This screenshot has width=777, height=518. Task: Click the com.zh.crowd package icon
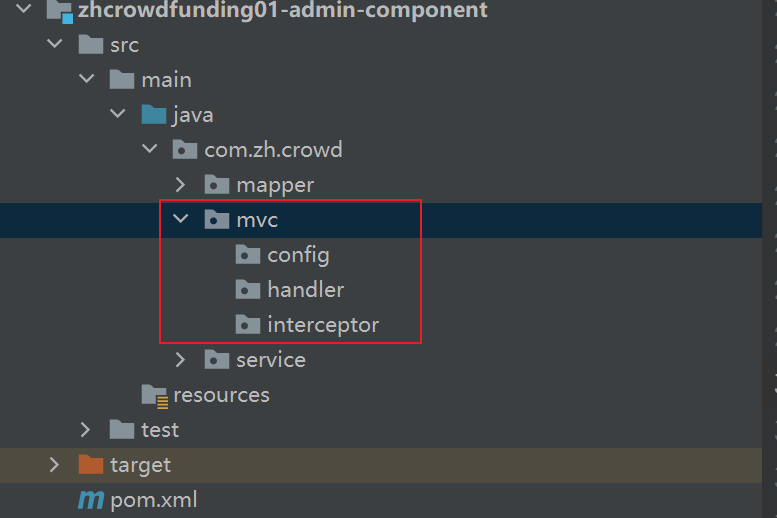tap(185, 150)
